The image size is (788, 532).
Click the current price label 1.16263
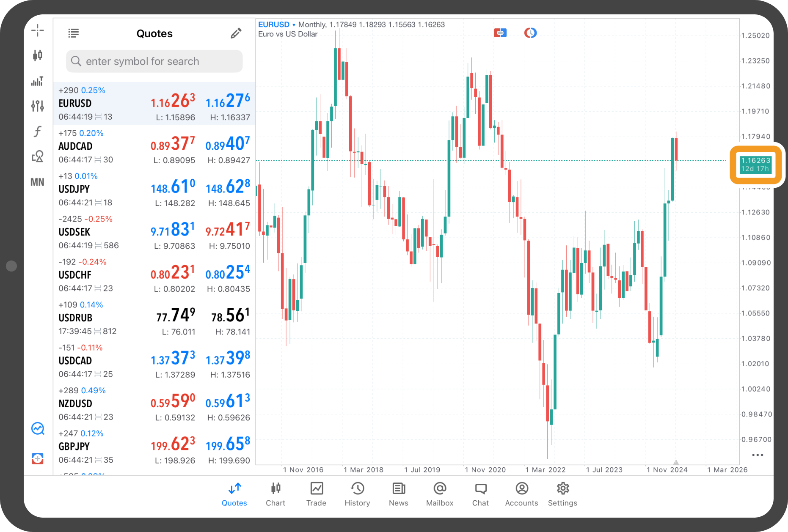tap(756, 165)
